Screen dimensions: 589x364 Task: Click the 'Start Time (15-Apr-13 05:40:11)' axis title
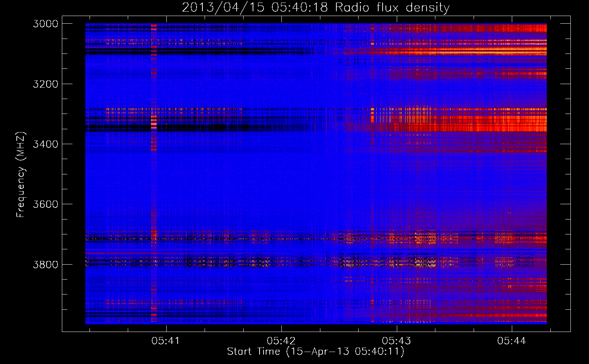click(x=316, y=352)
